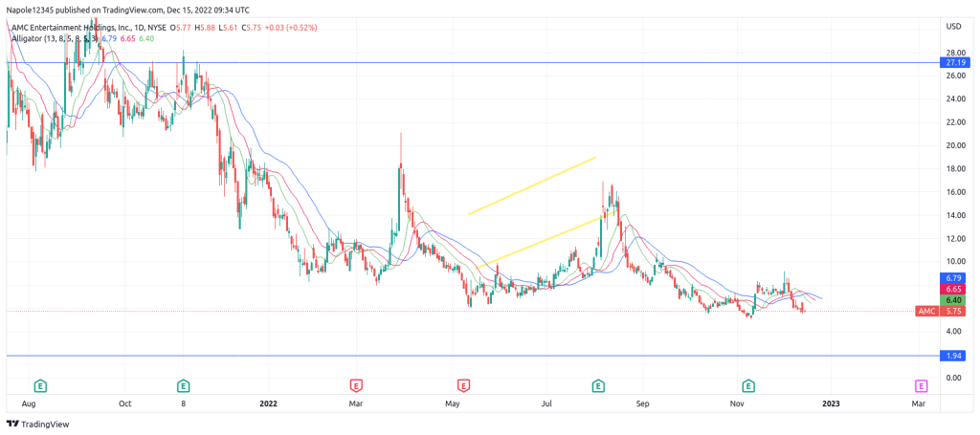Click the H5.88 high value
The height and width of the screenshot is (435, 980).
pos(205,28)
